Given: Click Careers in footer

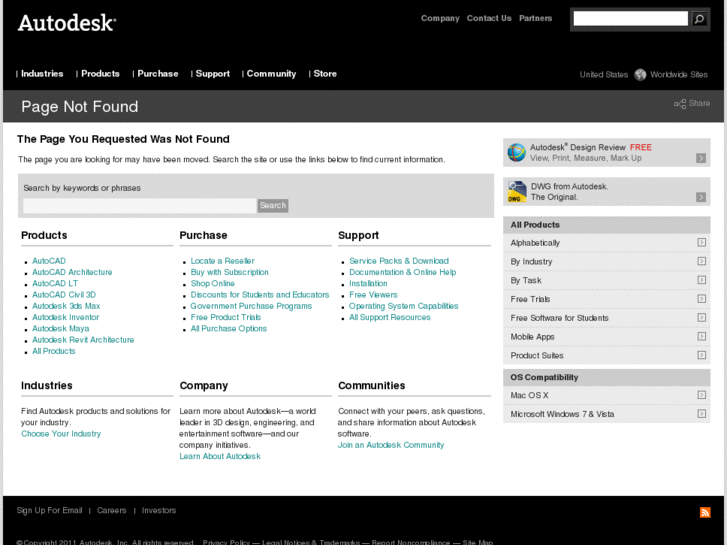Looking at the screenshot, I should pyautogui.click(x=111, y=510).
